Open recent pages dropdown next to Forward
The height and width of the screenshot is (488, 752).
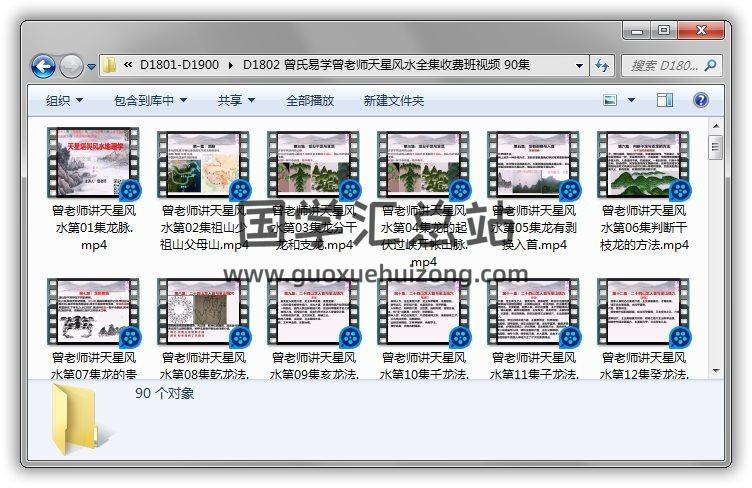[91, 67]
